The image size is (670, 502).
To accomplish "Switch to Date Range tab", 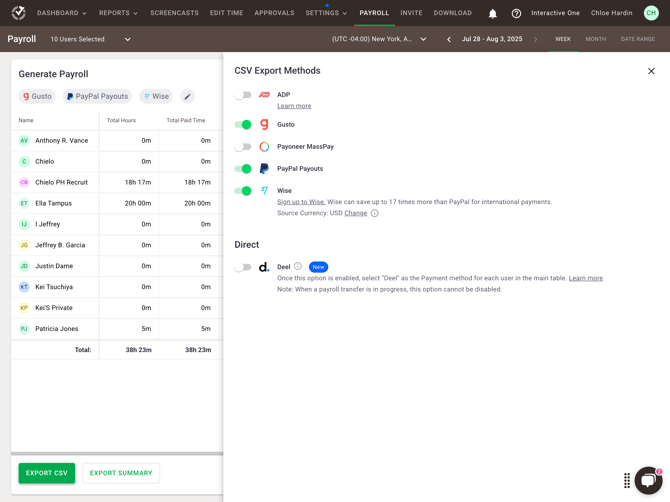I will tap(638, 39).
